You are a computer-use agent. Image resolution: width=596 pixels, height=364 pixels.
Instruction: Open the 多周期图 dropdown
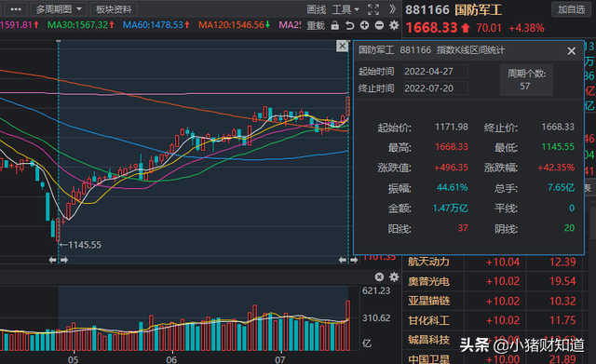tap(59, 9)
